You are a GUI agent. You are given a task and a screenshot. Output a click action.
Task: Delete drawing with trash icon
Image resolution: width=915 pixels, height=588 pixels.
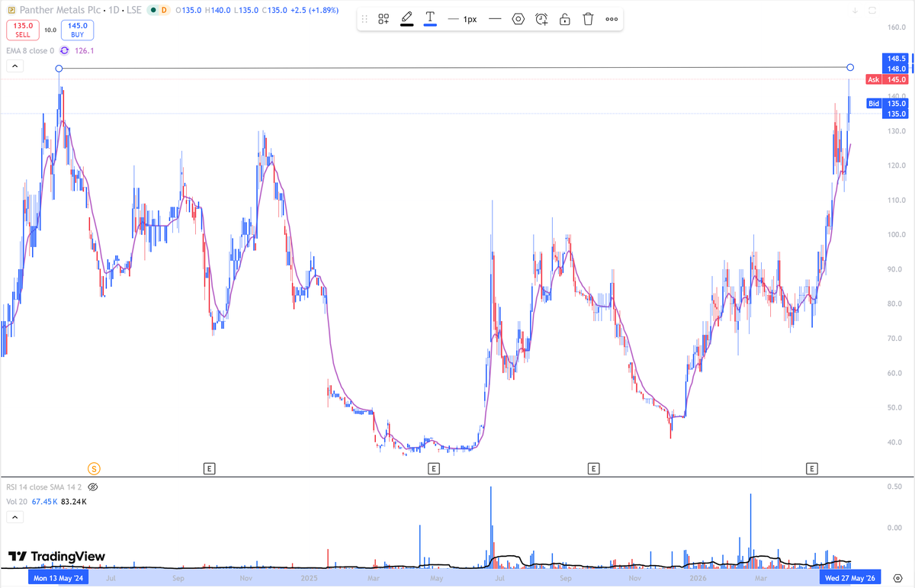[x=588, y=19]
